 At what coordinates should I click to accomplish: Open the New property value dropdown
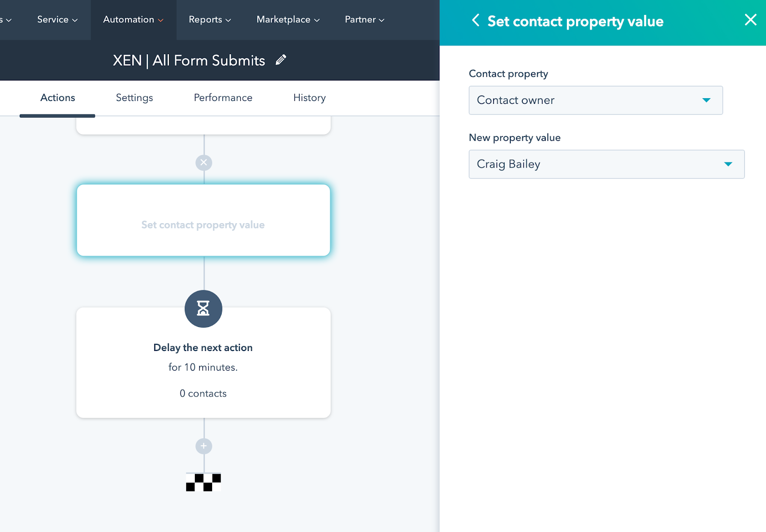pos(606,164)
